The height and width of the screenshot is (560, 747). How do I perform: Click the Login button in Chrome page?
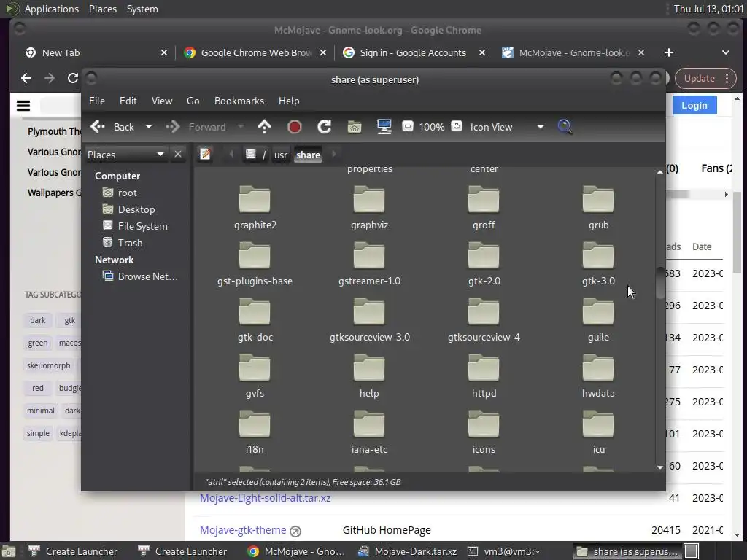[694, 105]
